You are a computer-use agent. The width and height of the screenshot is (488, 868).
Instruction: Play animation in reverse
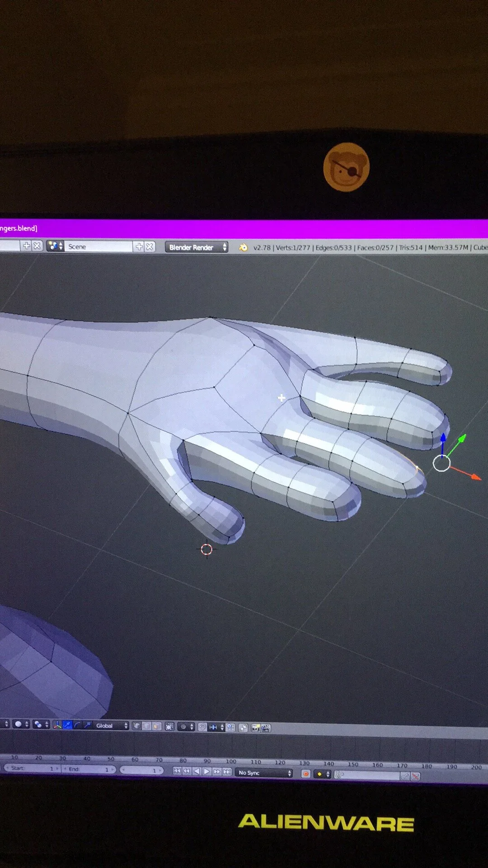click(197, 771)
